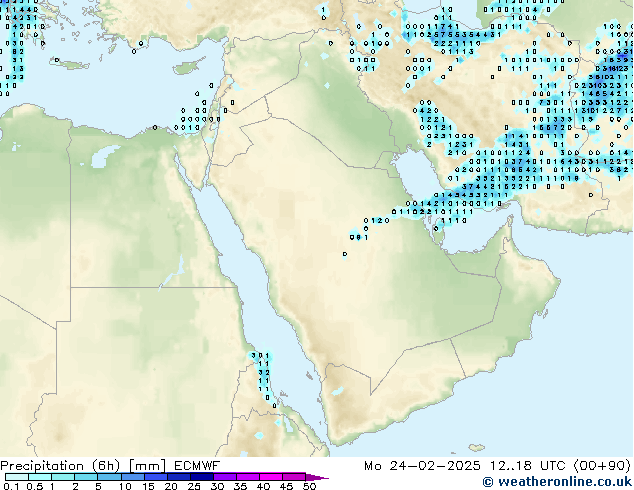
Task: Choose the 40–45 mm magenta legend box
Action: pyautogui.click(x=271, y=477)
